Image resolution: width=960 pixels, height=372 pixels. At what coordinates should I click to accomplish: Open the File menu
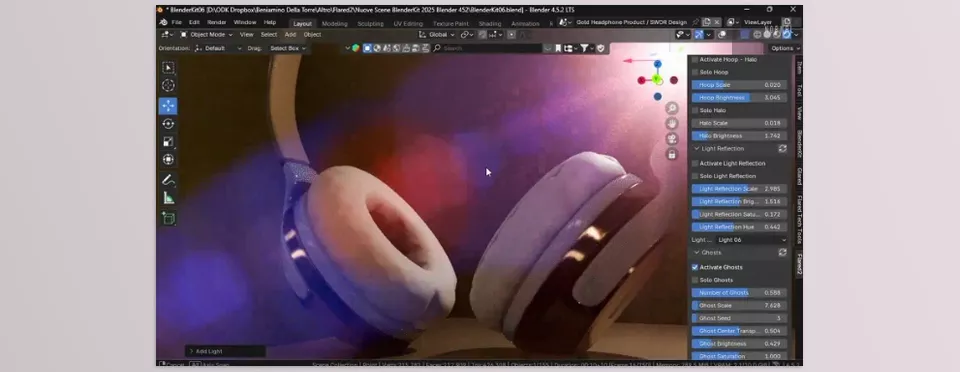176,23
